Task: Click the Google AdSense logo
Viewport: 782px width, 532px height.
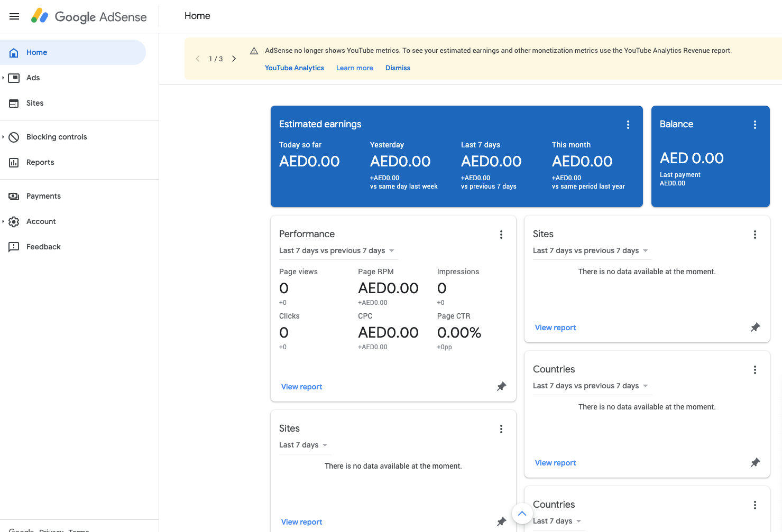Action: 89,16
